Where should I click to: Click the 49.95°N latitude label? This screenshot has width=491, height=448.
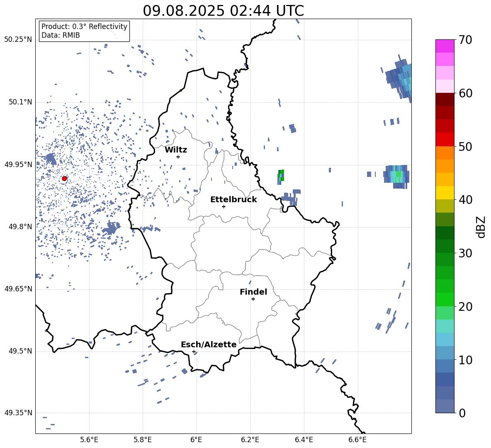pos(18,165)
